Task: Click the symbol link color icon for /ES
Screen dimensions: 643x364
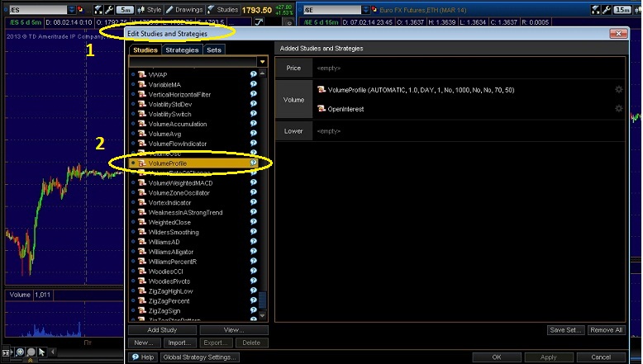Action: 81,9
